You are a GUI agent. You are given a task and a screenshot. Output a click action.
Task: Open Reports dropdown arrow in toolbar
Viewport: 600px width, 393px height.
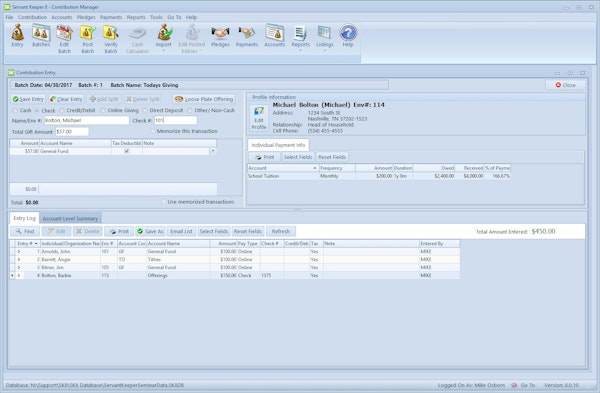coord(300,51)
